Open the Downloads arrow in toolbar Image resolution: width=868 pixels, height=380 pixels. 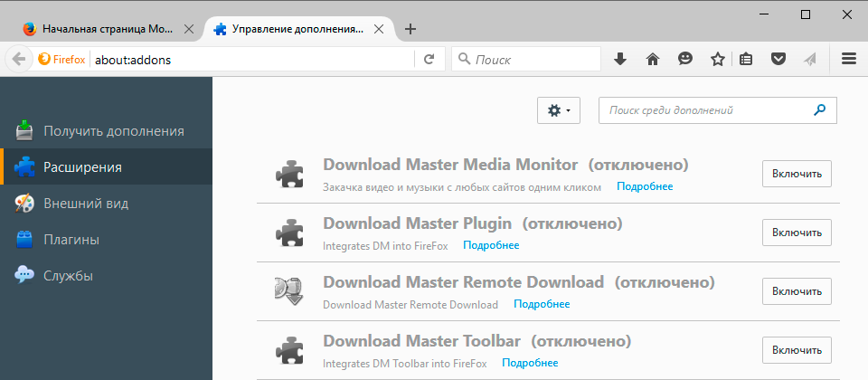click(x=620, y=60)
